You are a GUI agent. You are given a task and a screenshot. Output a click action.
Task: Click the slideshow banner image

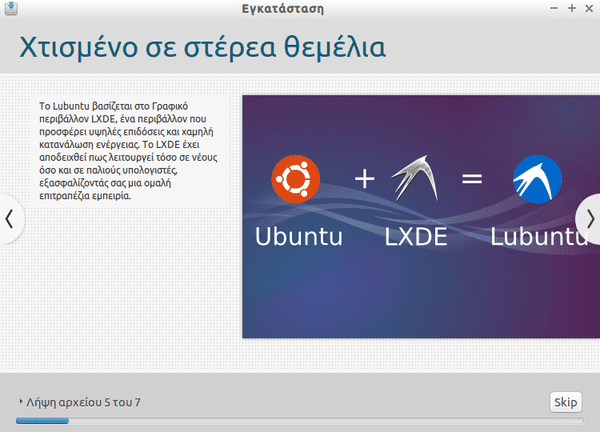421,217
